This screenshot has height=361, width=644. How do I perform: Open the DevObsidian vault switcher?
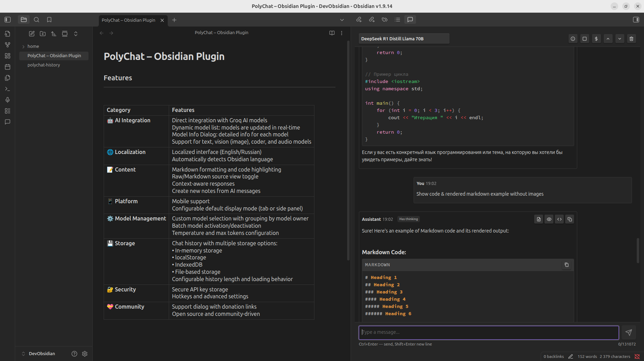tap(39, 354)
